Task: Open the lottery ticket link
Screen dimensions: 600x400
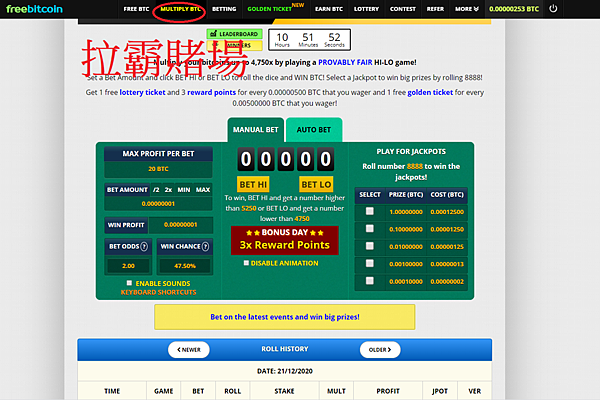Action: click(142, 92)
